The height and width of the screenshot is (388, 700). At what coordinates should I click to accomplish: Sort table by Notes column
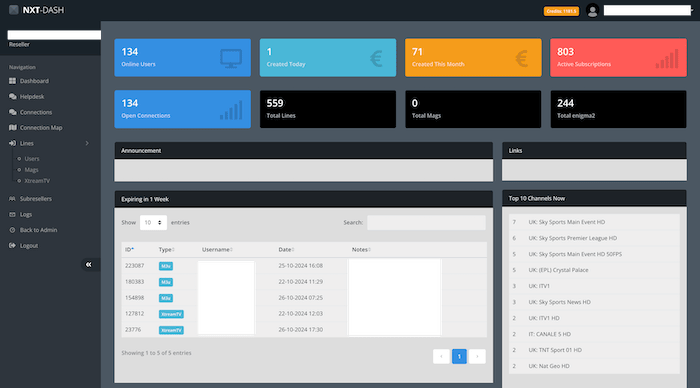point(361,250)
